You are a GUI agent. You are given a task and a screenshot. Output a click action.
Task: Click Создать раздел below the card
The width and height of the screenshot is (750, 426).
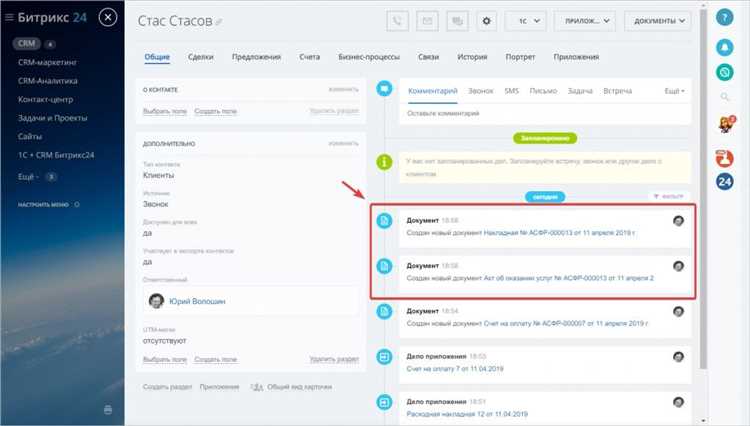click(x=167, y=387)
